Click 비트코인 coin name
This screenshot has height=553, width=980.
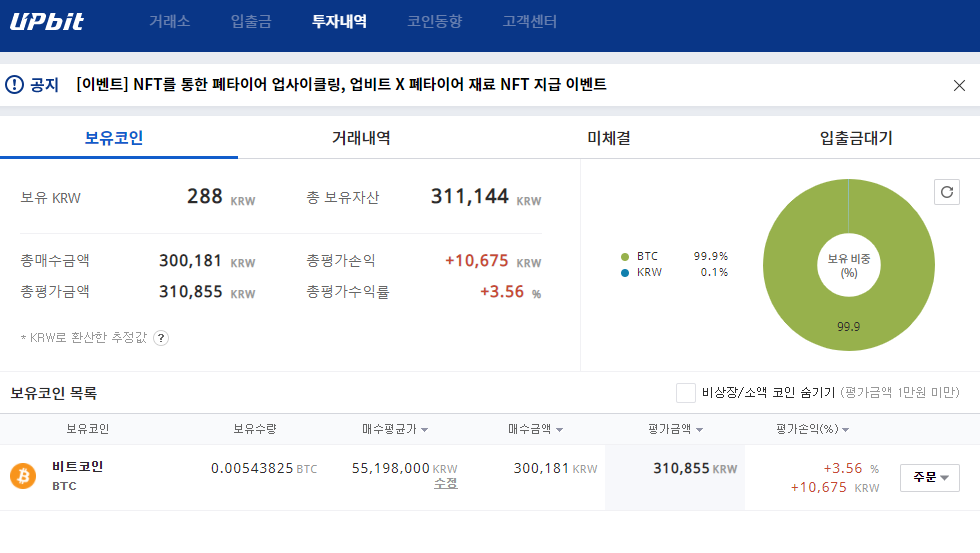78,466
